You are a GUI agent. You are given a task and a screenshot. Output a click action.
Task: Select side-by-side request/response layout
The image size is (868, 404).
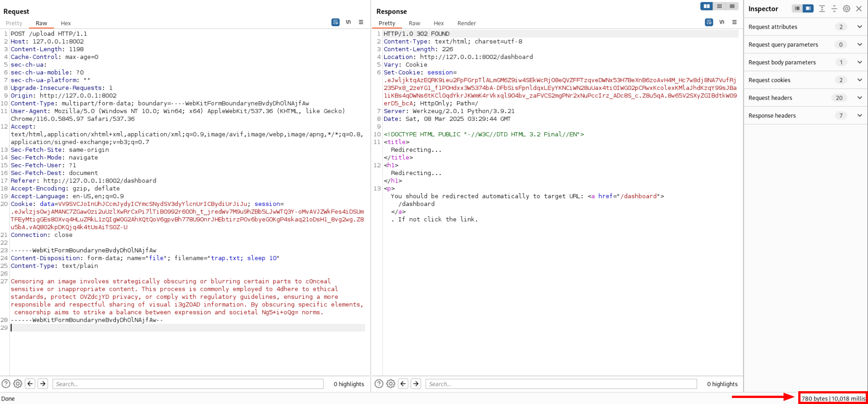[x=707, y=6]
